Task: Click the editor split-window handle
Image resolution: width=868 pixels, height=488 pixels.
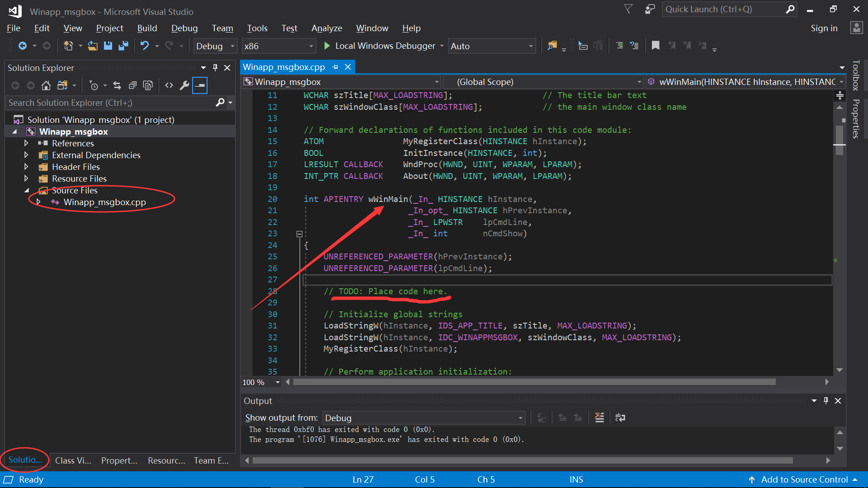Action: (x=840, y=95)
